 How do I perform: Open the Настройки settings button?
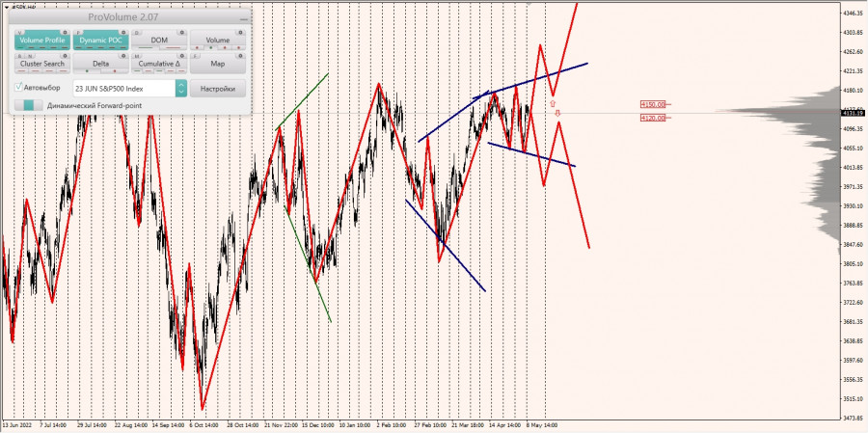[x=218, y=89]
